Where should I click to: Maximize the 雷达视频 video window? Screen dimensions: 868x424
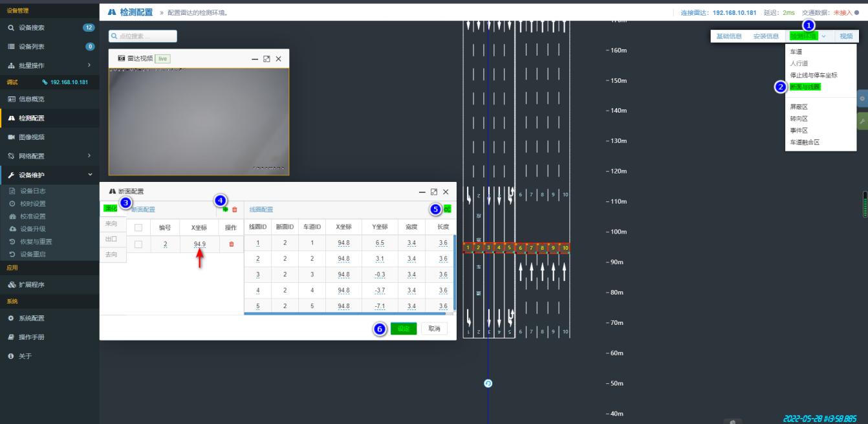[x=266, y=59]
